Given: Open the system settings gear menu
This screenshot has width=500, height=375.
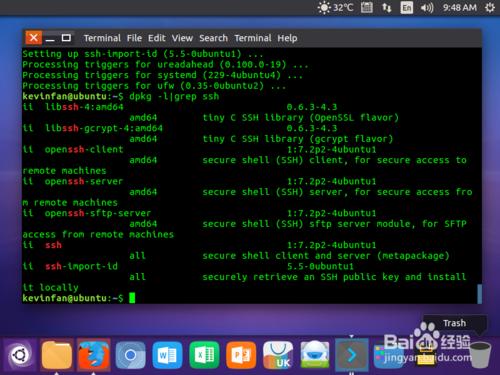Looking at the screenshot, I should point(490,7).
